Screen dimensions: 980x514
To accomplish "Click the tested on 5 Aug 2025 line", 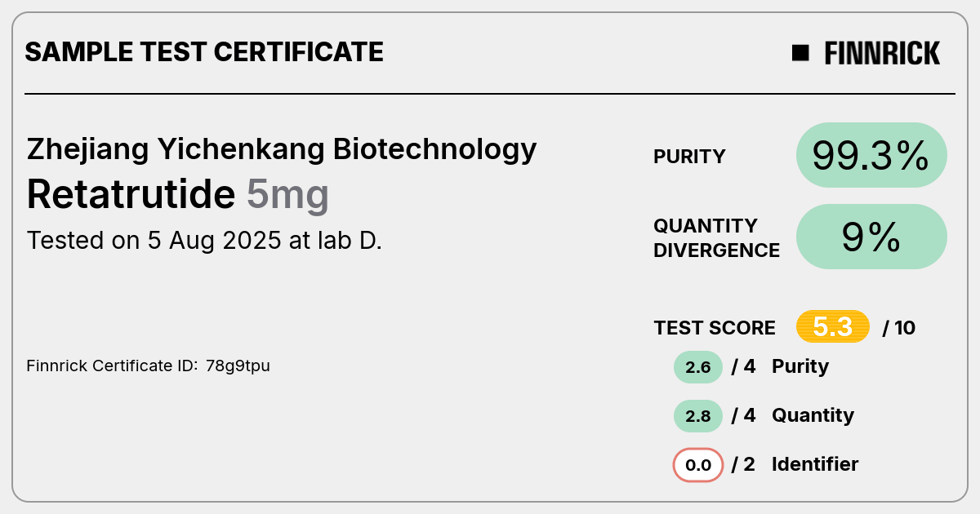I will (x=204, y=241).
